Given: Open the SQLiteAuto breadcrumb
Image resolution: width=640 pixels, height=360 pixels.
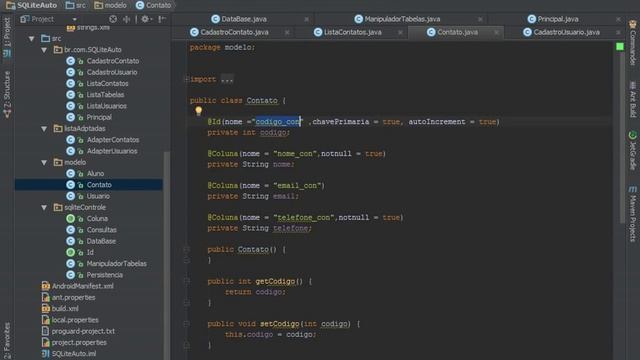Looking at the screenshot, I should click(x=31, y=5).
